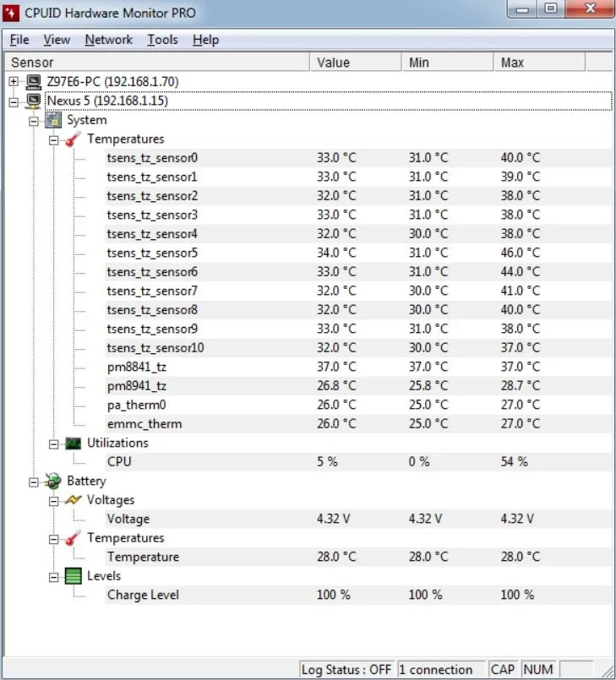Select the Charge Level row
Image resolution: width=616 pixels, height=680 pixels.
(x=143, y=595)
